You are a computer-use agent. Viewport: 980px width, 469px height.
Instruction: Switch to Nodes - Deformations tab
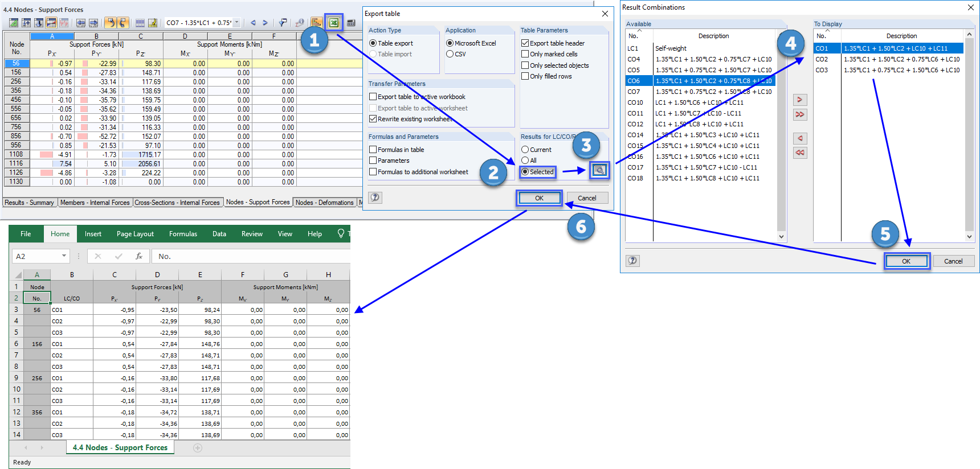click(324, 203)
